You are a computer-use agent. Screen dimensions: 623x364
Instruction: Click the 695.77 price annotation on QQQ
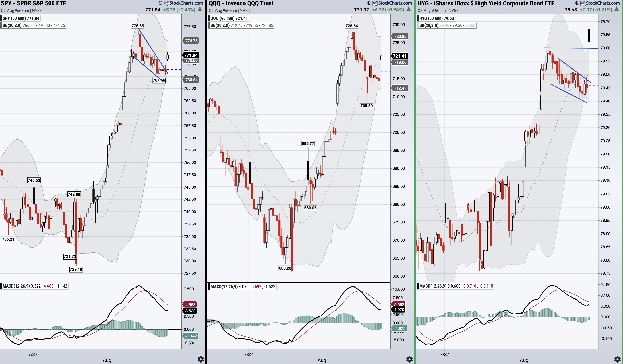coord(308,143)
